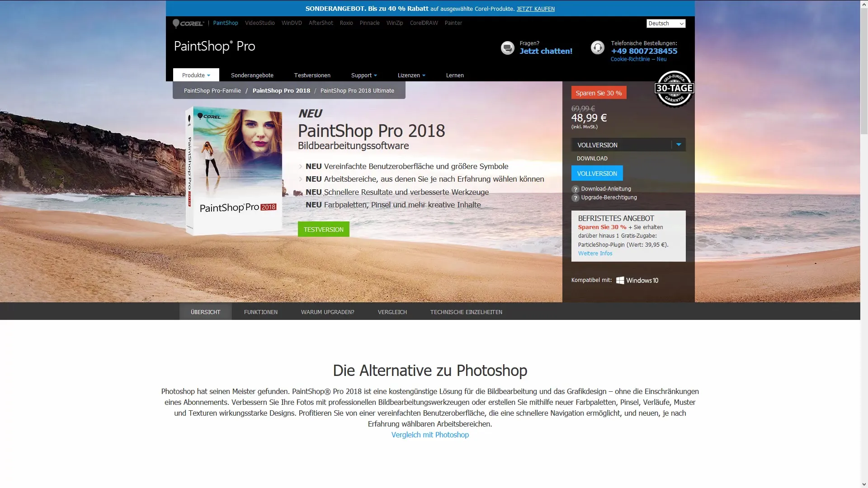Open Sonderangebote in the navigation
The height and width of the screenshot is (488, 868).
pyautogui.click(x=252, y=75)
